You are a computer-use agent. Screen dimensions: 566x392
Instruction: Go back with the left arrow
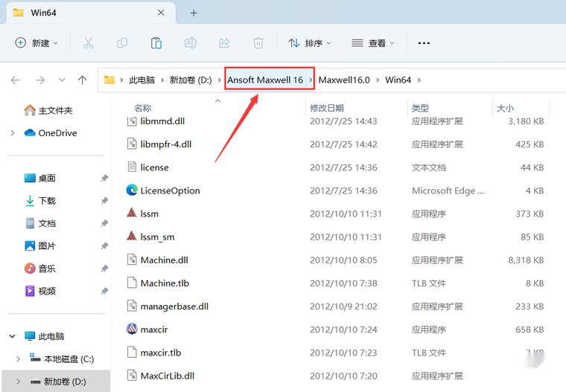[x=16, y=80]
